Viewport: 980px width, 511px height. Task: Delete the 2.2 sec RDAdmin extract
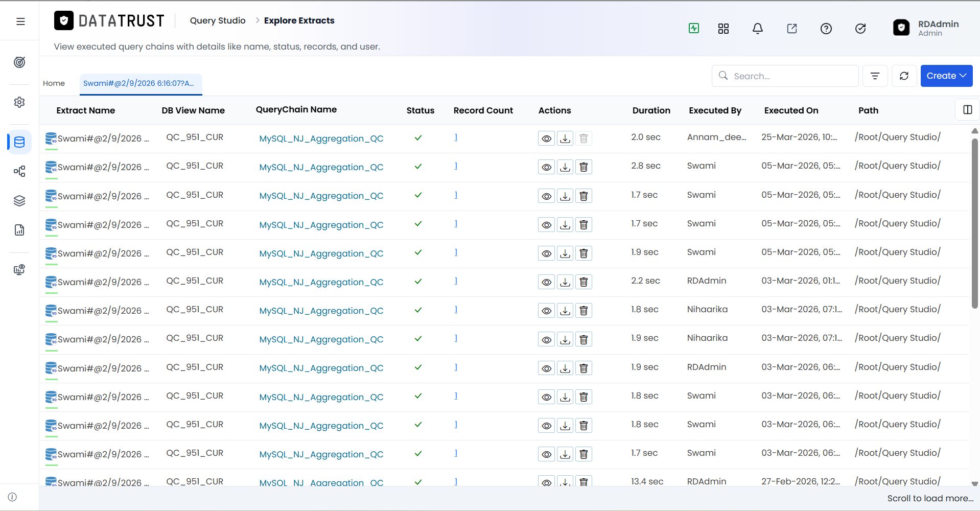(x=584, y=282)
